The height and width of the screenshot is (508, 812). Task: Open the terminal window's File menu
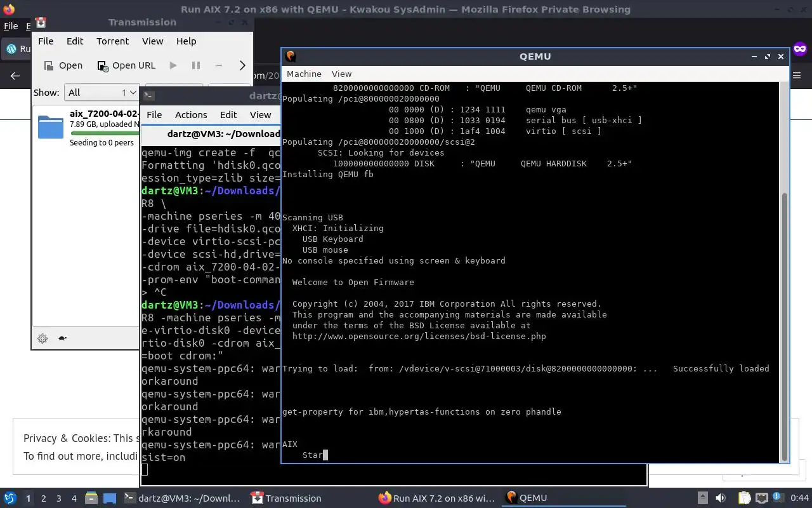tap(154, 114)
